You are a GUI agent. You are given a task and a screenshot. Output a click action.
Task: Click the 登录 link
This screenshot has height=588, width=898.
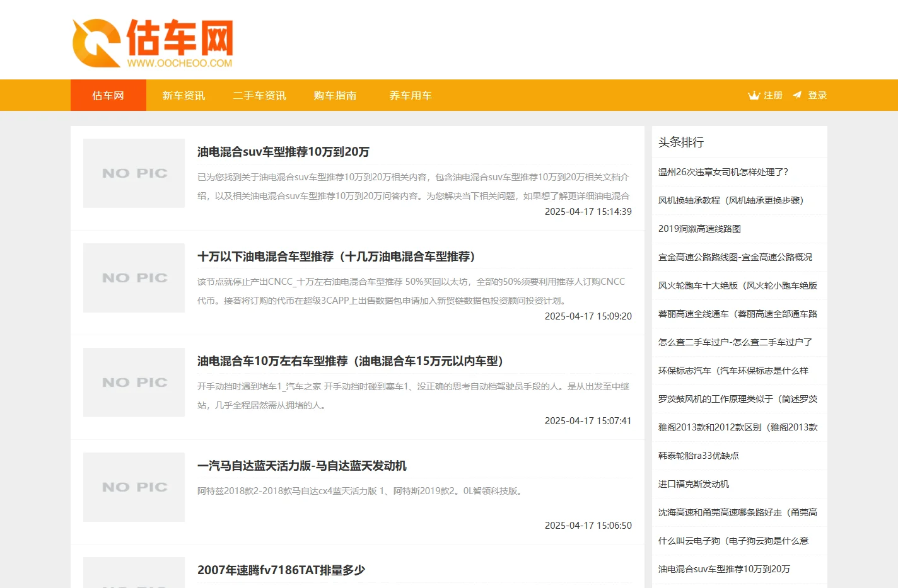tap(817, 95)
